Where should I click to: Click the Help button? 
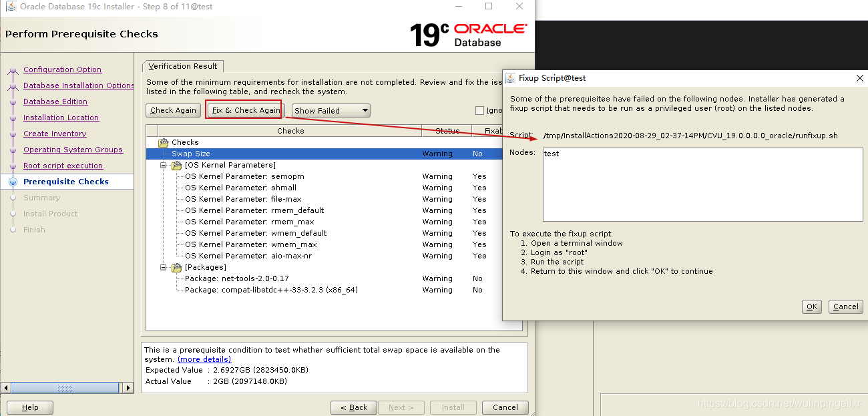pyautogui.click(x=30, y=407)
